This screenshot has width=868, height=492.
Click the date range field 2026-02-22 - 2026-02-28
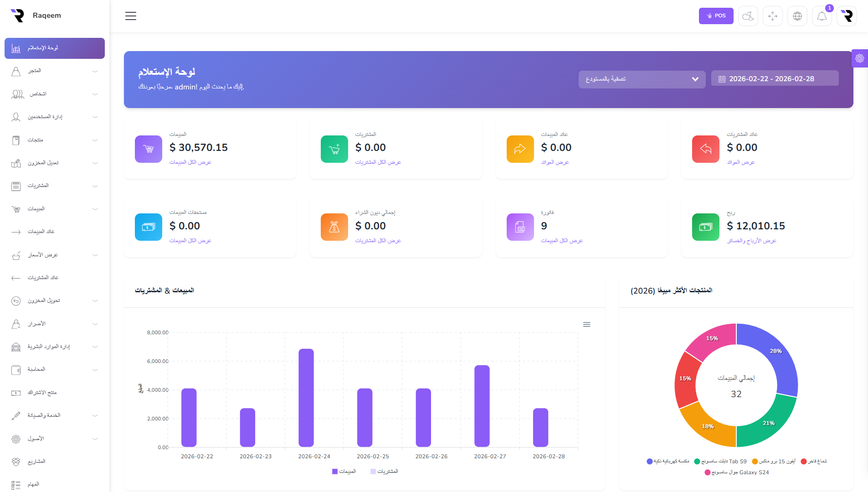point(775,79)
